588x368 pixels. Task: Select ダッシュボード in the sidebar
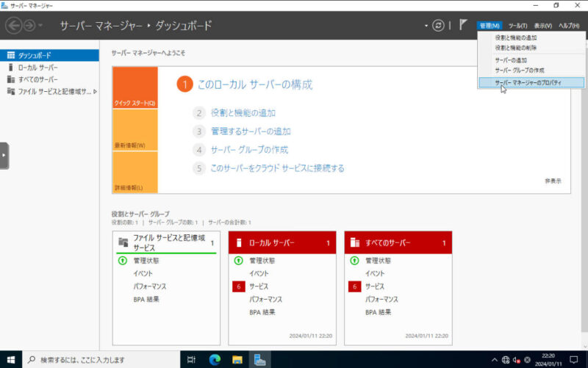[x=49, y=56]
